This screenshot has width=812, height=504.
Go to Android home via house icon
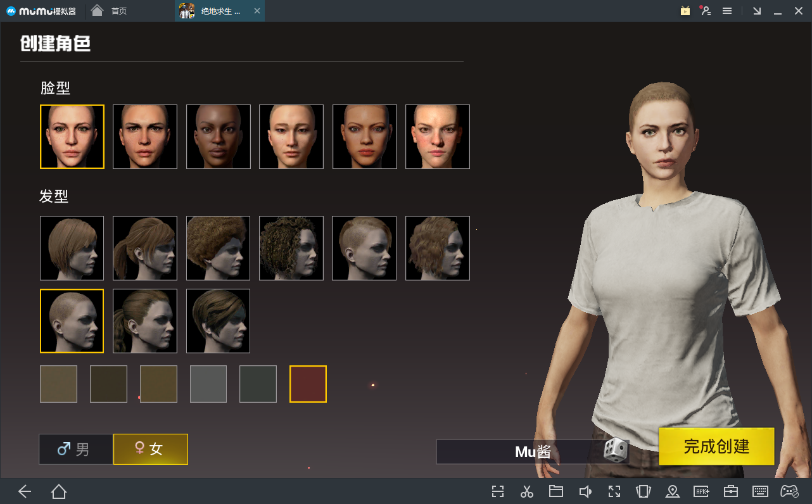59,491
